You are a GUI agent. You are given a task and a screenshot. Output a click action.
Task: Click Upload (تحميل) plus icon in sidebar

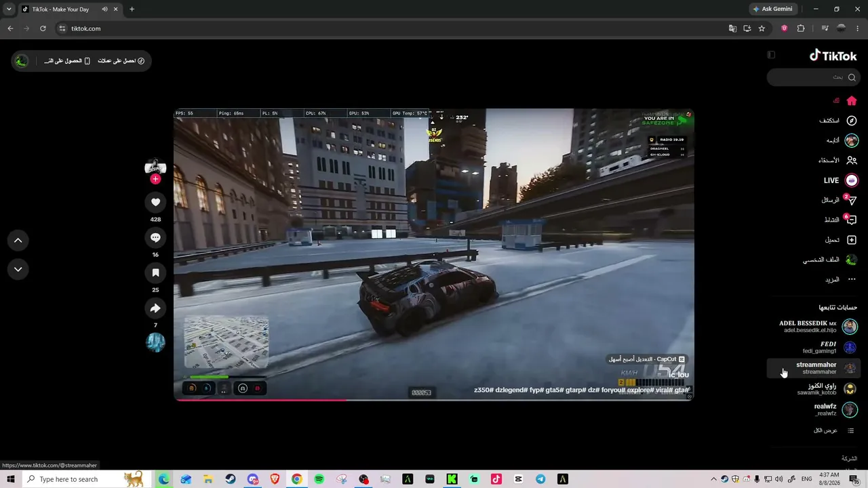coord(841,240)
